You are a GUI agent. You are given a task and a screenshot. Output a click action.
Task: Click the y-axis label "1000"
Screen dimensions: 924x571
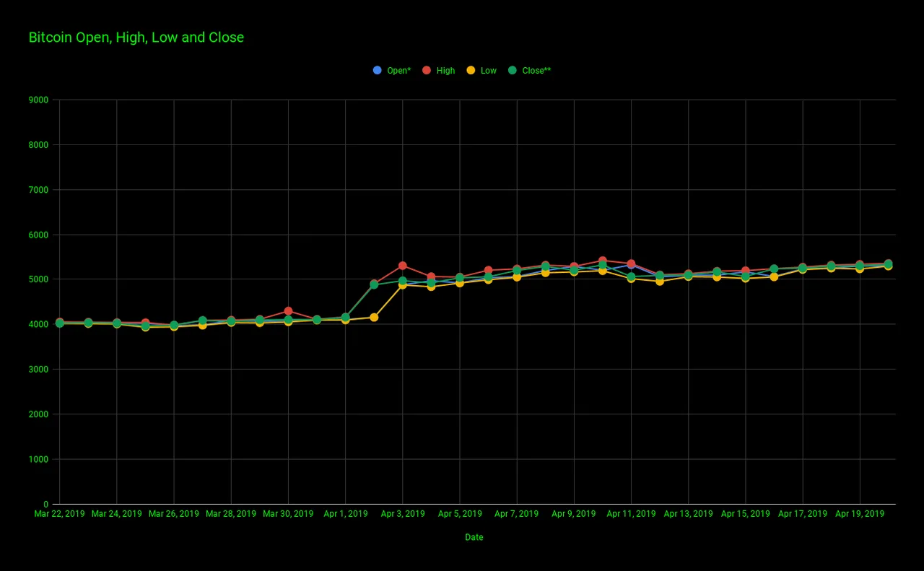tap(40, 460)
